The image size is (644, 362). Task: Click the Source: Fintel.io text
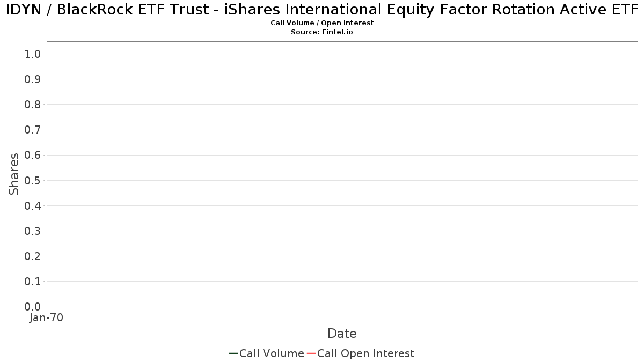[x=321, y=32]
